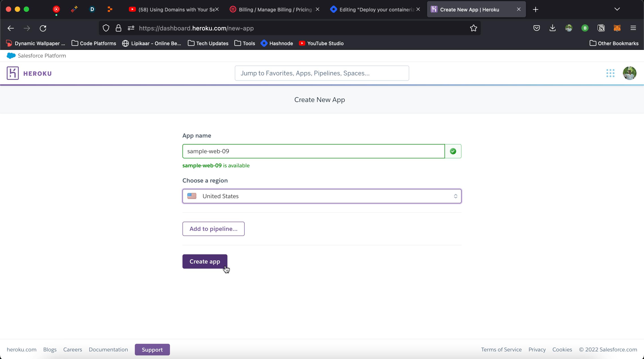Open a new browser tab

pos(536,9)
